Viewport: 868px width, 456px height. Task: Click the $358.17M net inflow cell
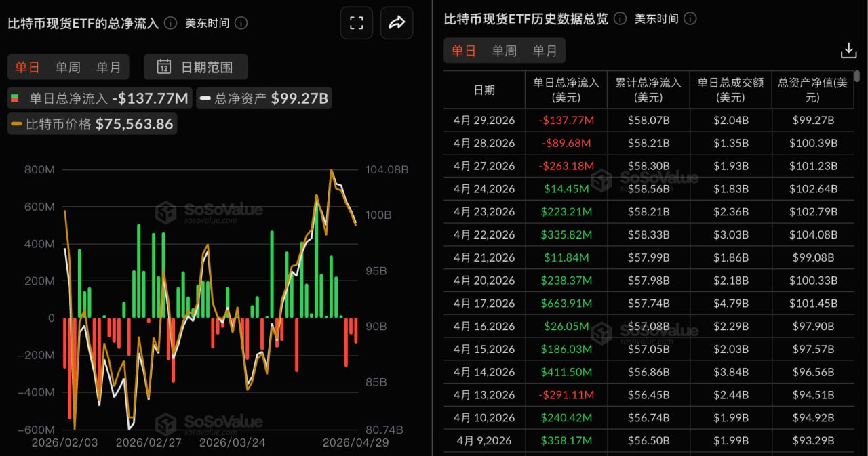566,440
